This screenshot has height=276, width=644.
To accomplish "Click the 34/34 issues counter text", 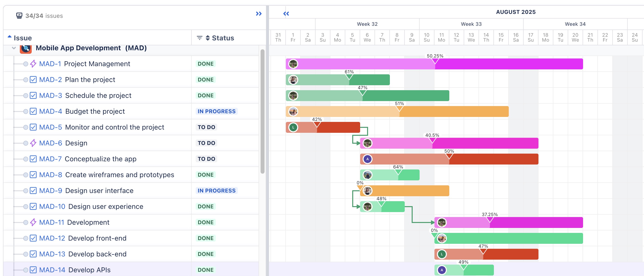I will [x=44, y=16].
